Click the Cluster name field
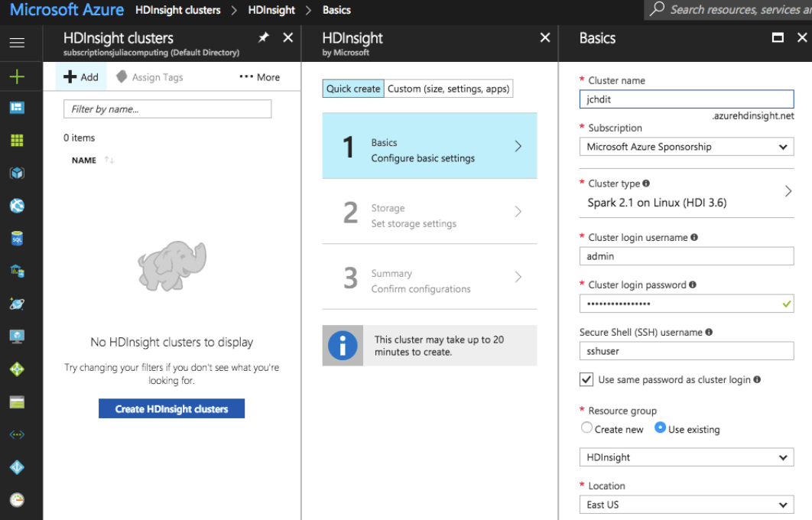The height and width of the screenshot is (520, 812). pyautogui.click(x=686, y=99)
